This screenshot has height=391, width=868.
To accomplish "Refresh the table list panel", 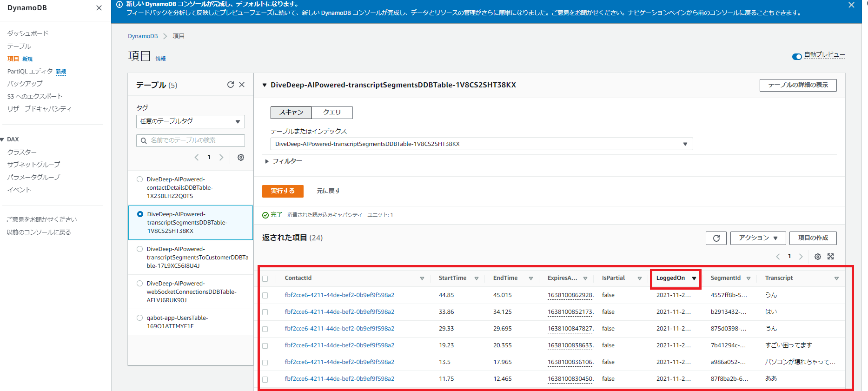I will (230, 85).
